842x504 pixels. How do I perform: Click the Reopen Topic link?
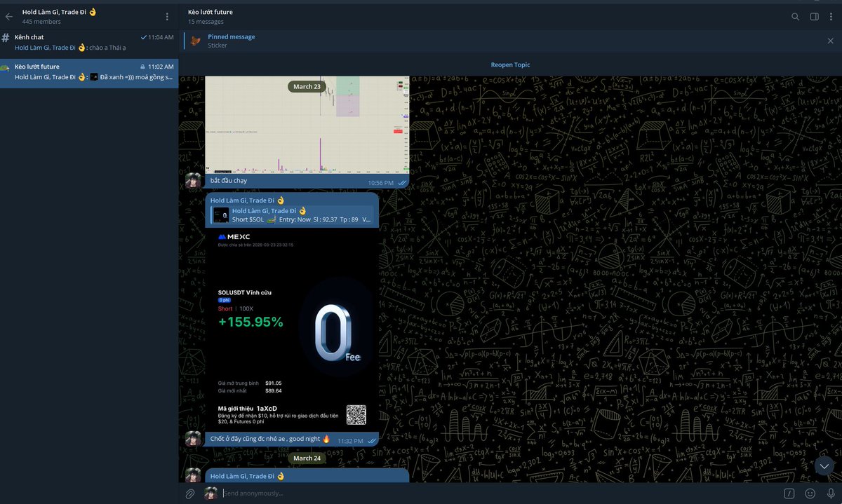510,64
